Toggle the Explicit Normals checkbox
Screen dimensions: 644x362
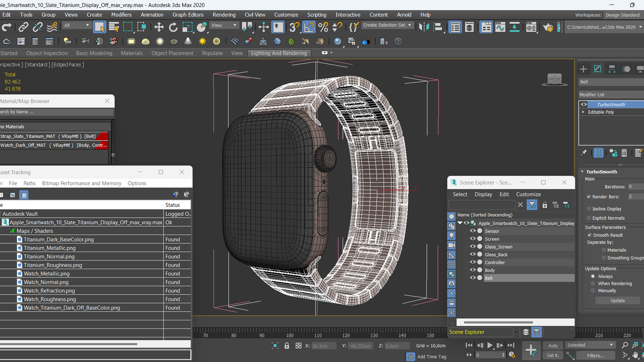(589, 218)
